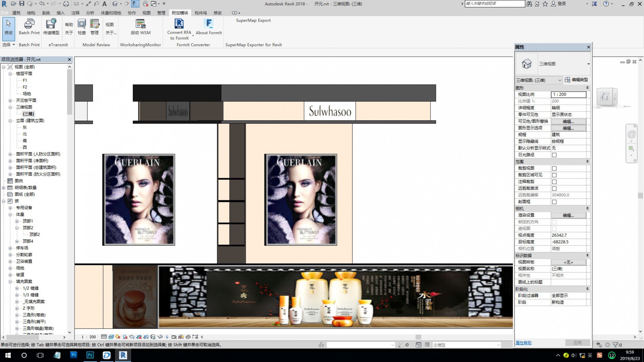Expand the 停车场 family node

(10, 248)
